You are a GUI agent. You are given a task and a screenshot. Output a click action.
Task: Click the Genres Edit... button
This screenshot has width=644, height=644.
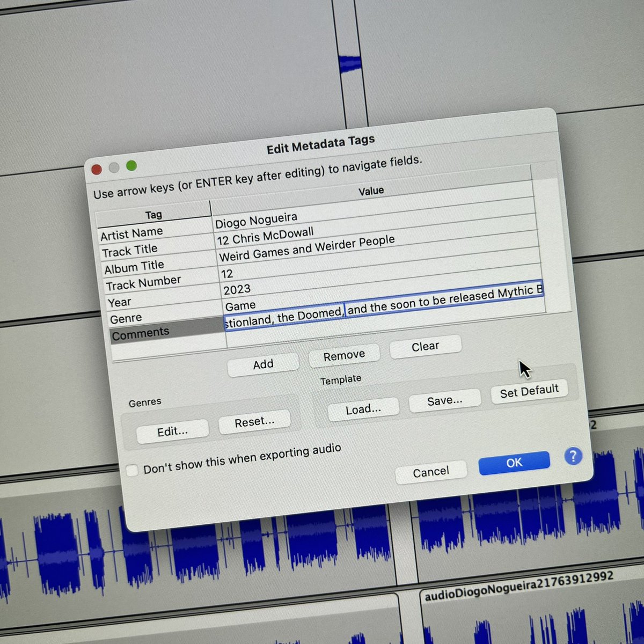click(x=172, y=431)
